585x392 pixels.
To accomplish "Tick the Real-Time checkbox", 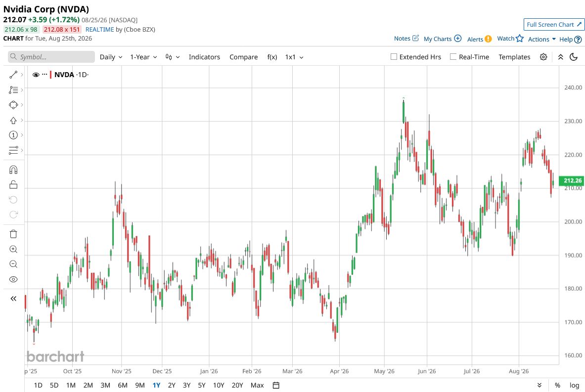I will point(453,57).
